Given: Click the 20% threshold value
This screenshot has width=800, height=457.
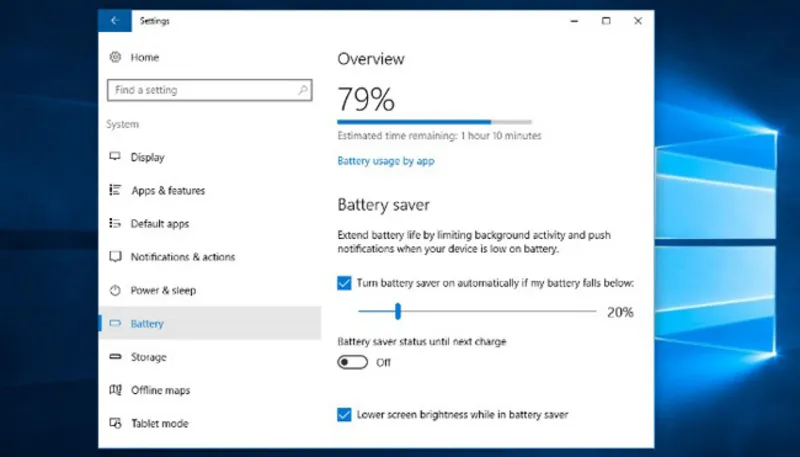Looking at the screenshot, I should click(x=620, y=312).
